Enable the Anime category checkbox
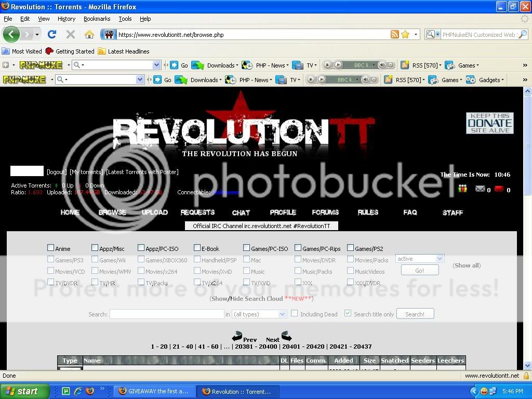This screenshot has height=399, width=532. (51, 248)
